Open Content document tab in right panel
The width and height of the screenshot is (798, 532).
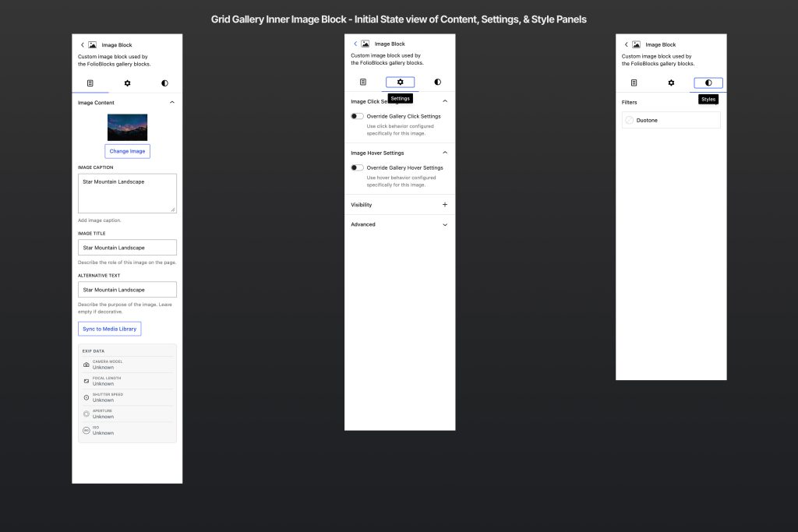tap(634, 83)
